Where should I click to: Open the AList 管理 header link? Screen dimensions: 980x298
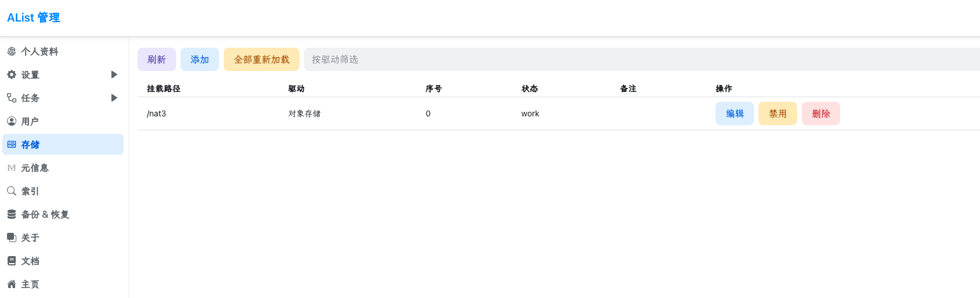34,17
